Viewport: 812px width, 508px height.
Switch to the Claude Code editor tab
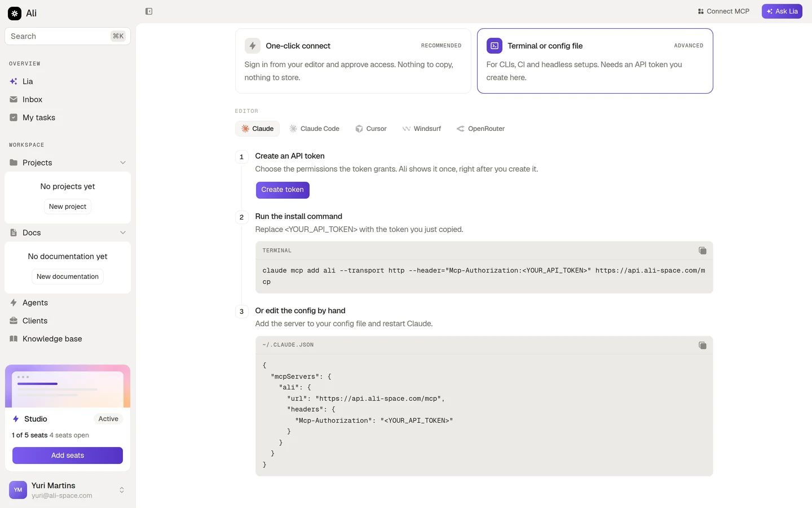[x=314, y=129]
